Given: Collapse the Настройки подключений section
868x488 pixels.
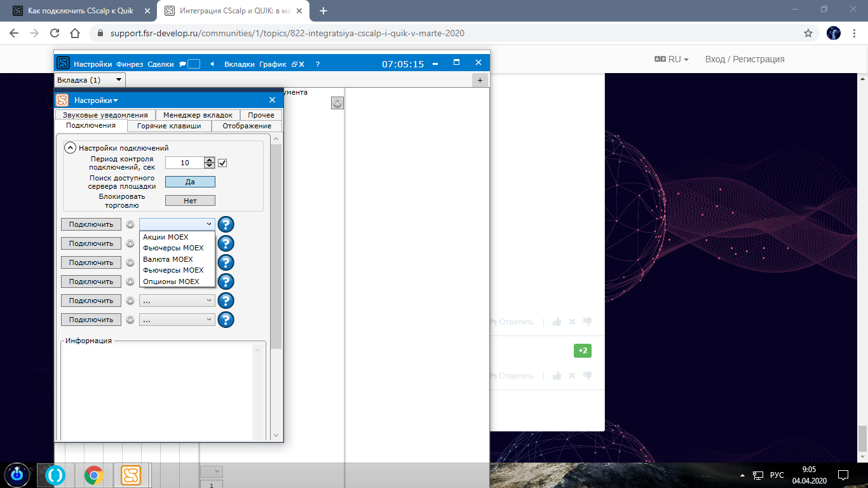Looking at the screenshot, I should 70,147.
